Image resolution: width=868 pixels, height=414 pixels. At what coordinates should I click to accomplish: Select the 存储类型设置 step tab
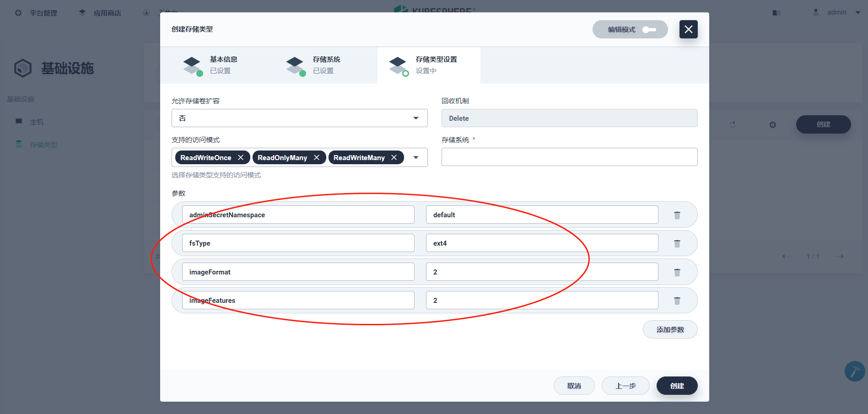(429, 65)
